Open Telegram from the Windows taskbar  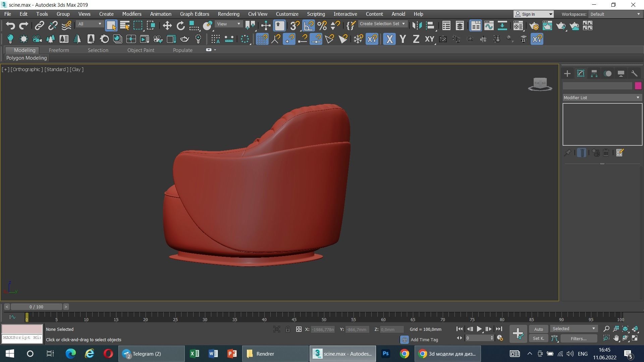(x=151, y=354)
